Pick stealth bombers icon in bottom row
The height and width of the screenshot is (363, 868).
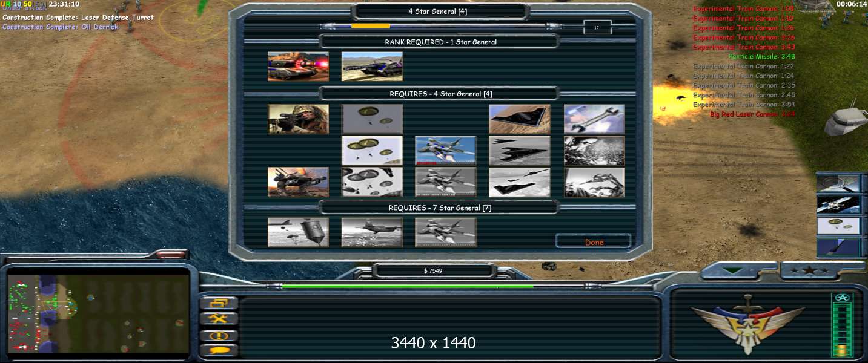coord(520,182)
